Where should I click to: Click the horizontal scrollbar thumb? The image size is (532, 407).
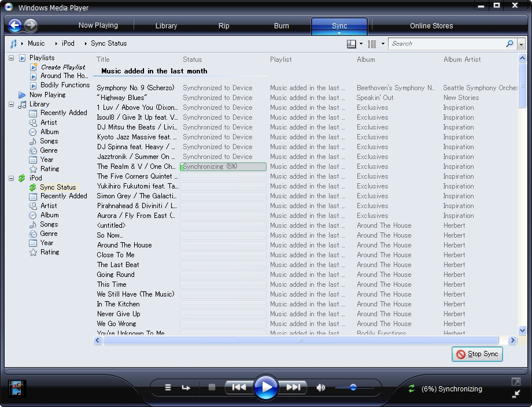pyautogui.click(x=301, y=340)
